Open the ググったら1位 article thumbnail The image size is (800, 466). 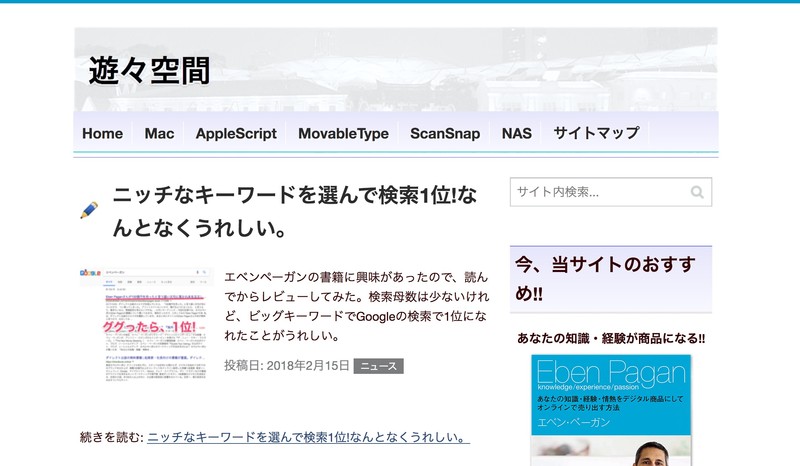(144, 325)
